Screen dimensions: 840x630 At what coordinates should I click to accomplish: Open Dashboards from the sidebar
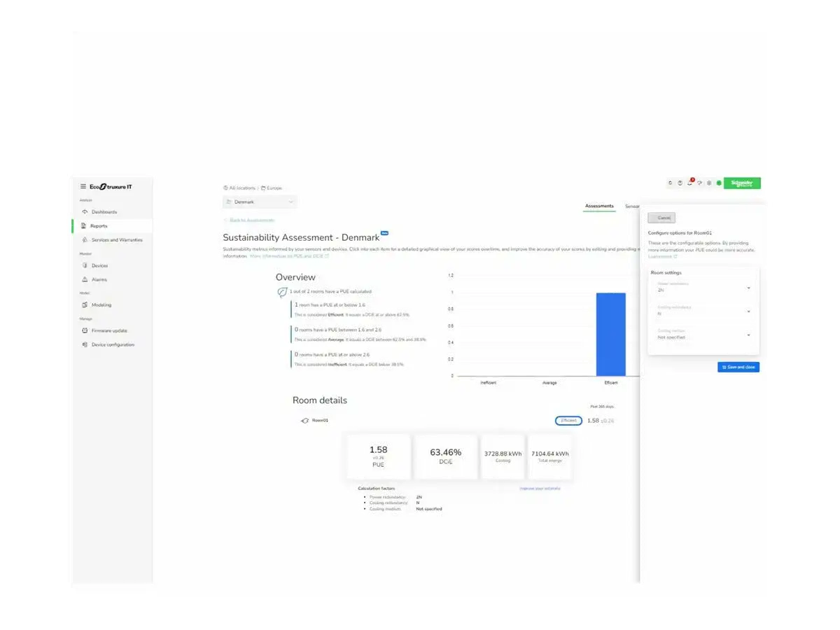click(x=104, y=212)
